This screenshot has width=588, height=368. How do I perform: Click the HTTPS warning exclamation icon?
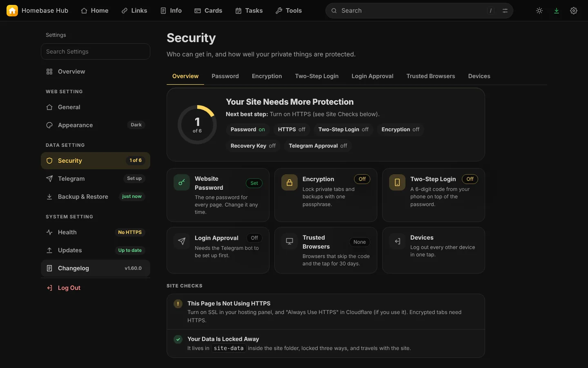178,304
